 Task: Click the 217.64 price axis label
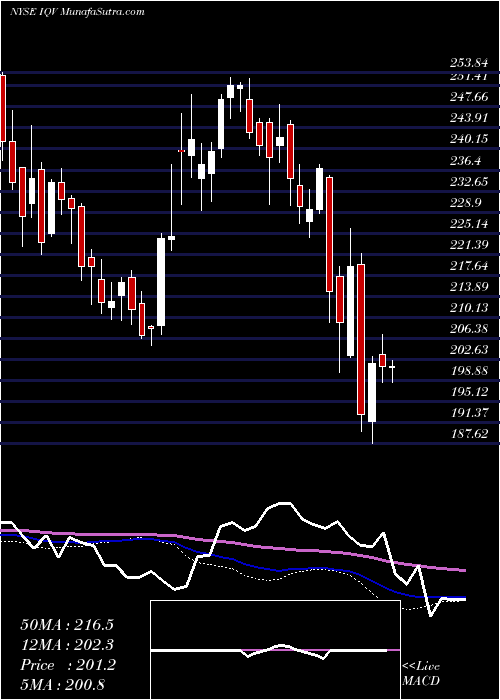click(x=468, y=266)
